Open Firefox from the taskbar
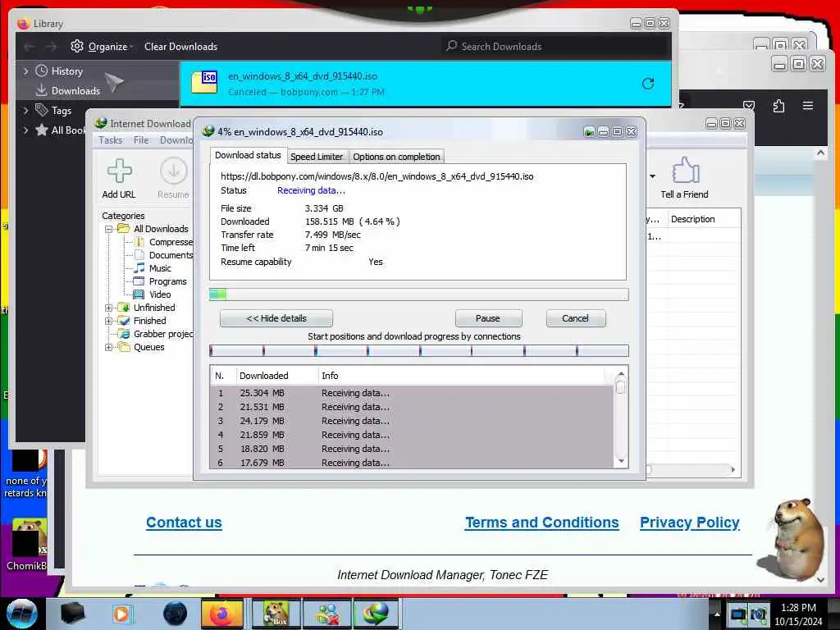 (x=222, y=614)
